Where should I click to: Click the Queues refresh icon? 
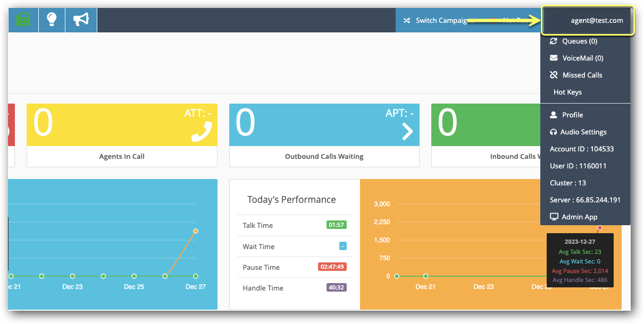click(554, 41)
